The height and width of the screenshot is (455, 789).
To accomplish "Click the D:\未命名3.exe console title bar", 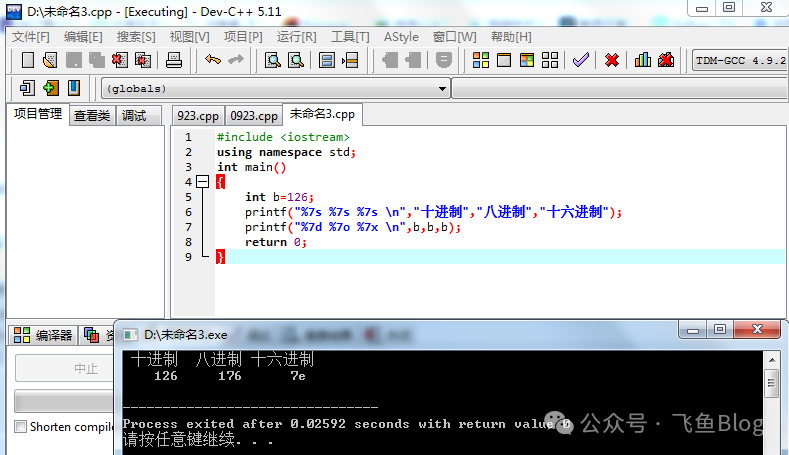I will point(398,335).
